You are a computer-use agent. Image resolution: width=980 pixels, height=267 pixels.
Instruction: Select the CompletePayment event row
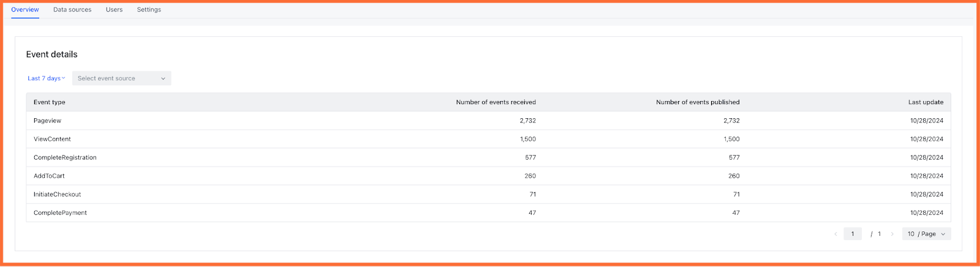tap(488, 212)
